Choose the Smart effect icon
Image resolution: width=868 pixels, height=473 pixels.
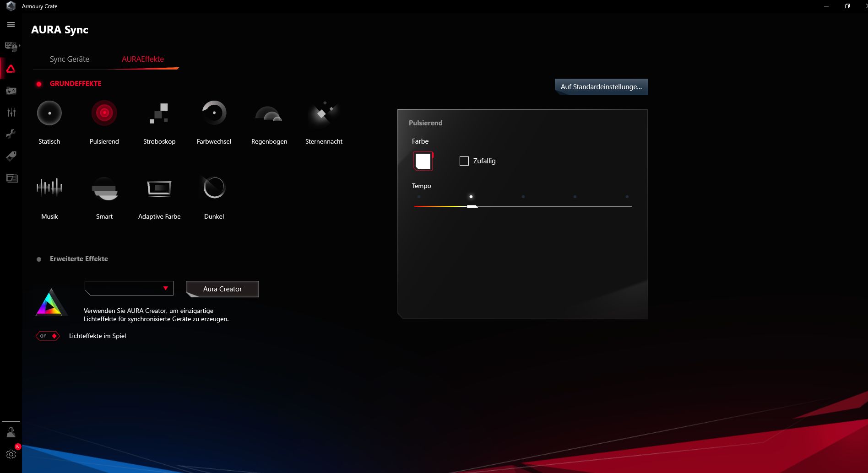[x=104, y=188]
